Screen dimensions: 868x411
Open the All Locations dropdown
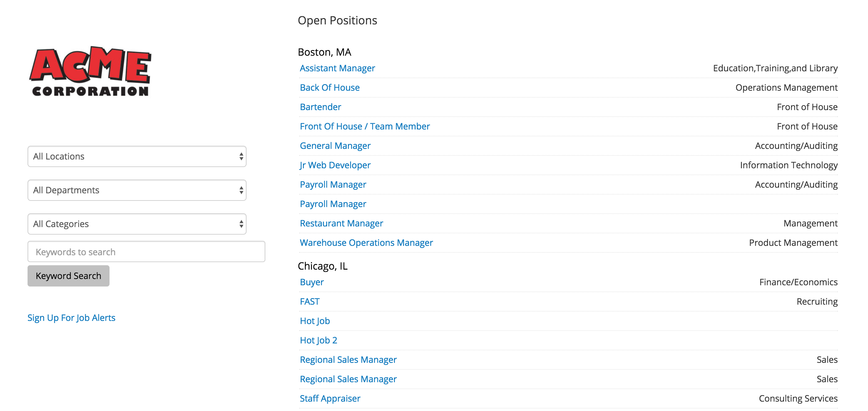[x=137, y=156]
